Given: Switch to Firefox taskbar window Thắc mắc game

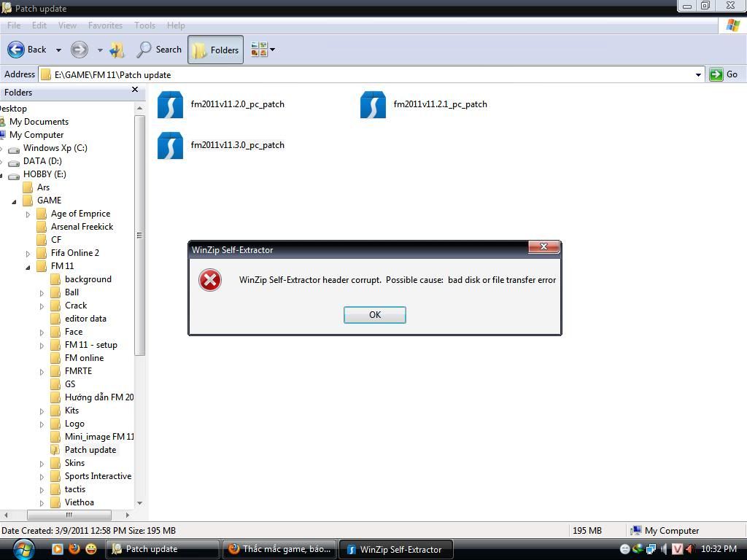Looking at the screenshot, I should coord(279,549).
